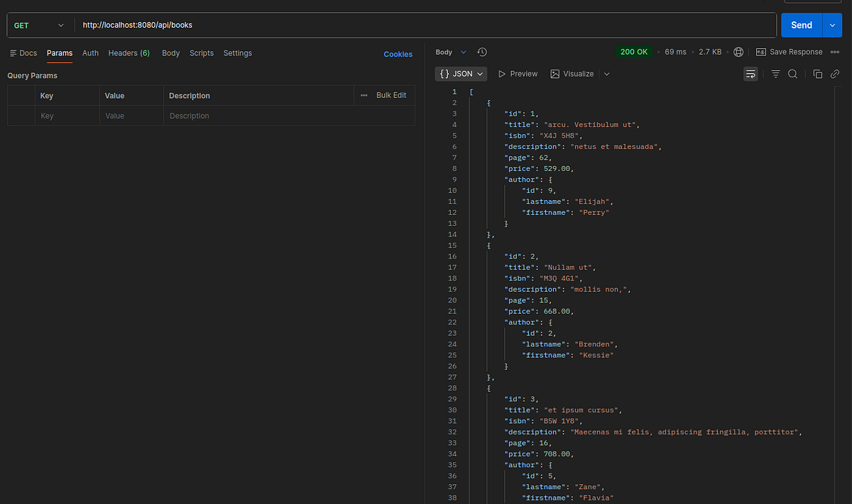
Task: Click the network globe icon
Action: click(738, 52)
